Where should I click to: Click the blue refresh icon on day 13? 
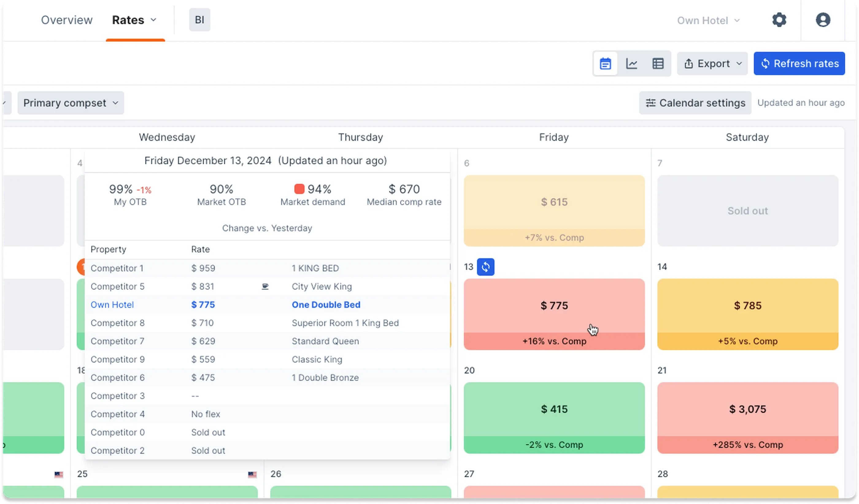point(485,267)
